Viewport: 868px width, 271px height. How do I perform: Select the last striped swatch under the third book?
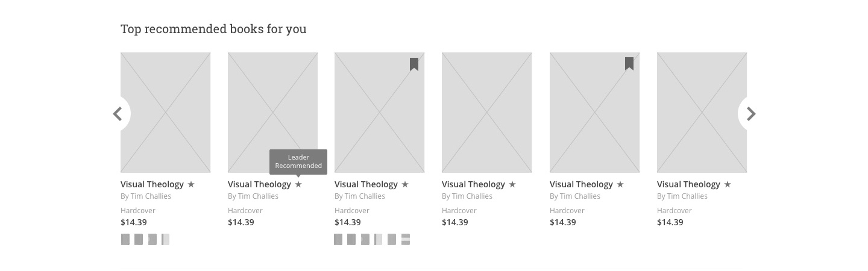[406, 240]
